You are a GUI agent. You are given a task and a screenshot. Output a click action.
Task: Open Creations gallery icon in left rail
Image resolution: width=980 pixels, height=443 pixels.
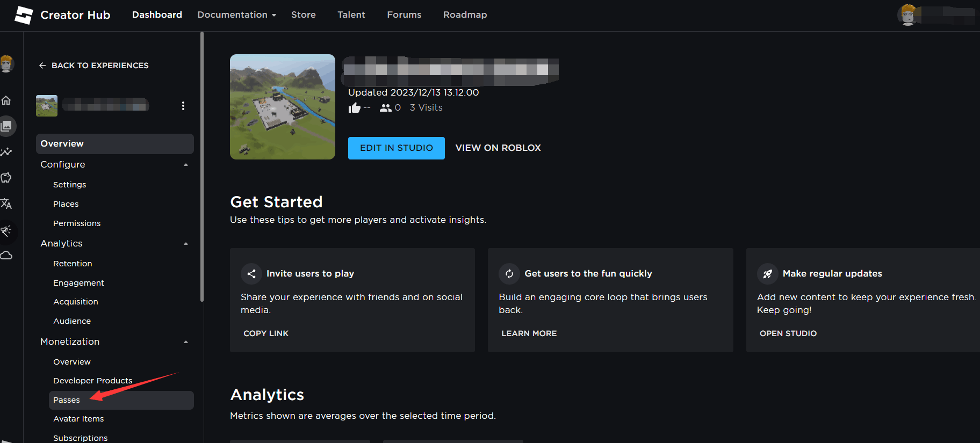[6, 126]
